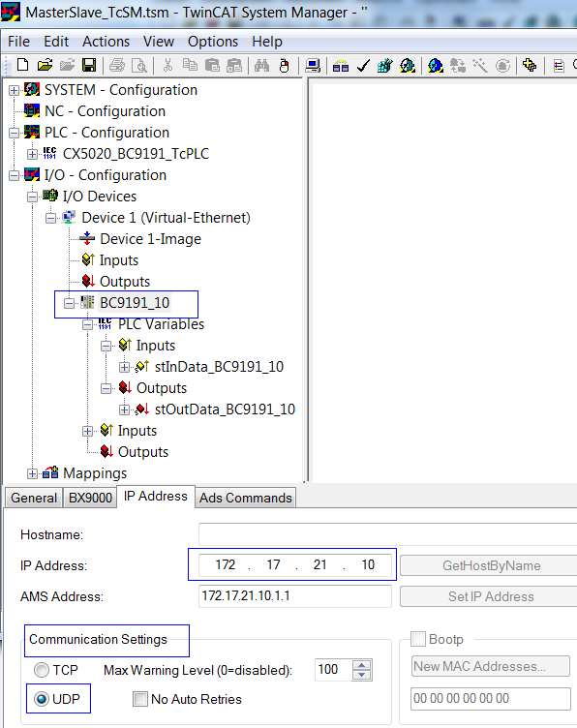Click the Toggle Free Run icon
Image resolution: width=577 pixels, height=728 pixels.
[x=502, y=66]
